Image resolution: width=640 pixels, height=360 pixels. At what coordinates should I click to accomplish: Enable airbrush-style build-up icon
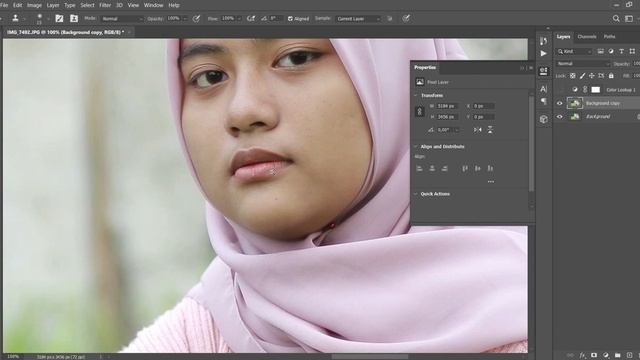251,19
